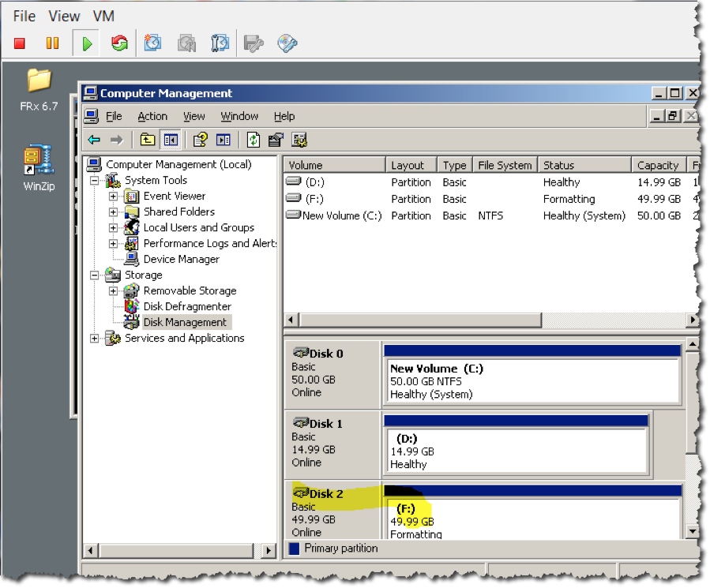Click the refresh icon in Computer Management toolbar
This screenshot has width=710, height=588.
pyautogui.click(x=253, y=140)
